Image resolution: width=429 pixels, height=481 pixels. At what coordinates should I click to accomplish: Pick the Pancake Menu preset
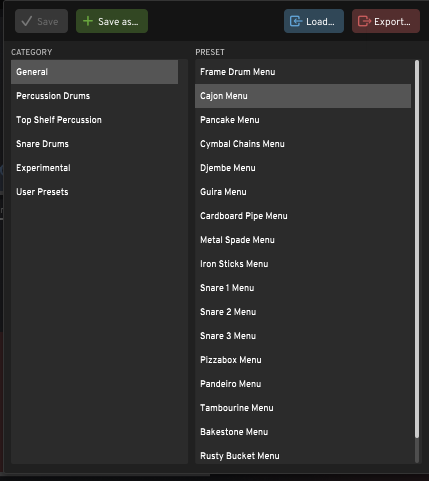(303, 120)
